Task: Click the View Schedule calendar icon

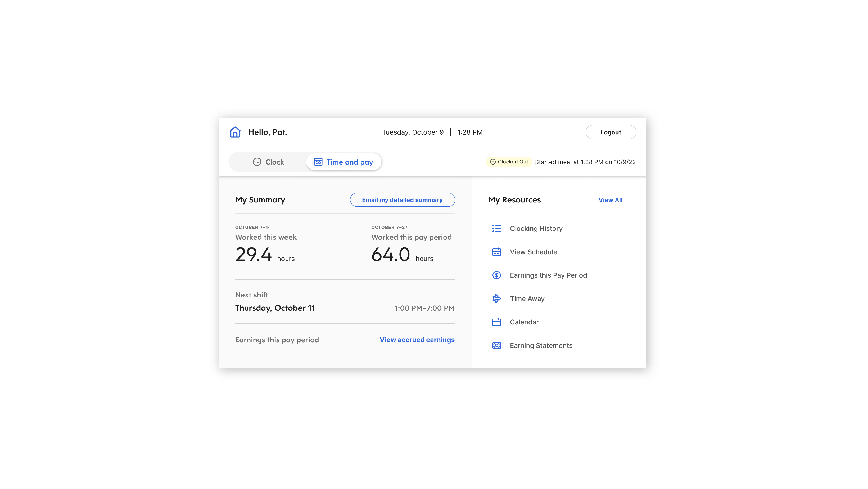Action: click(496, 252)
